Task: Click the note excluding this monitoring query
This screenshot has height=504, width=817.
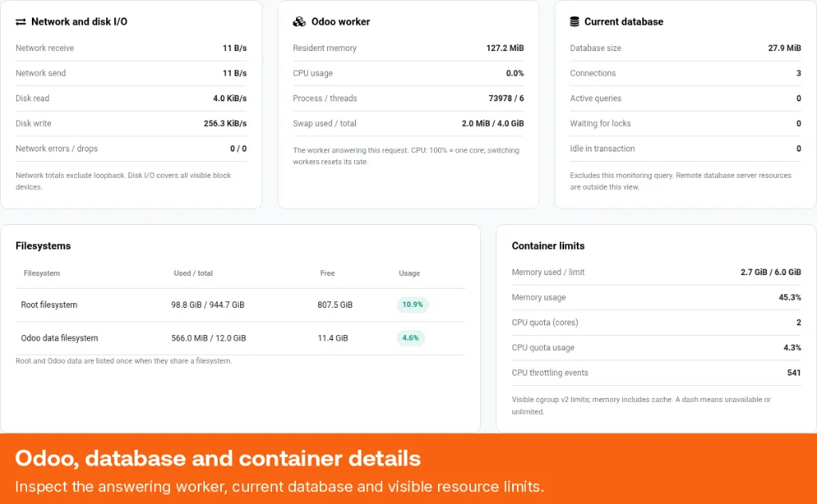Action: coord(681,181)
